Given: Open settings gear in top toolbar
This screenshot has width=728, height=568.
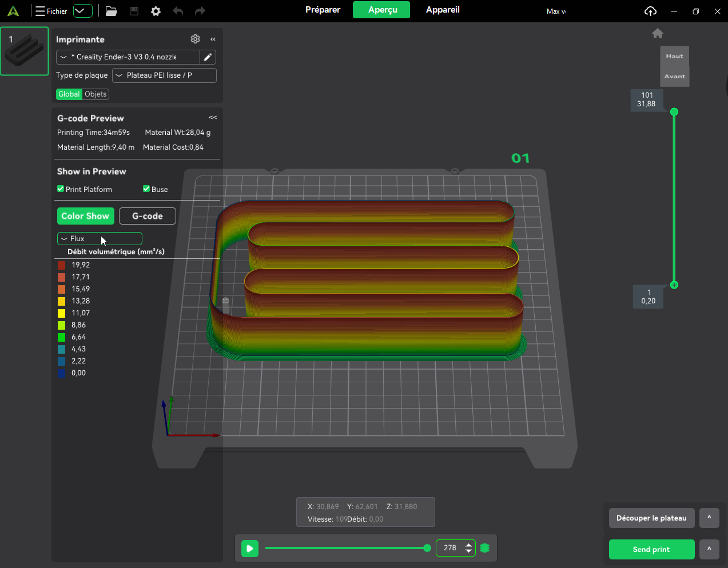Looking at the screenshot, I should [x=156, y=11].
